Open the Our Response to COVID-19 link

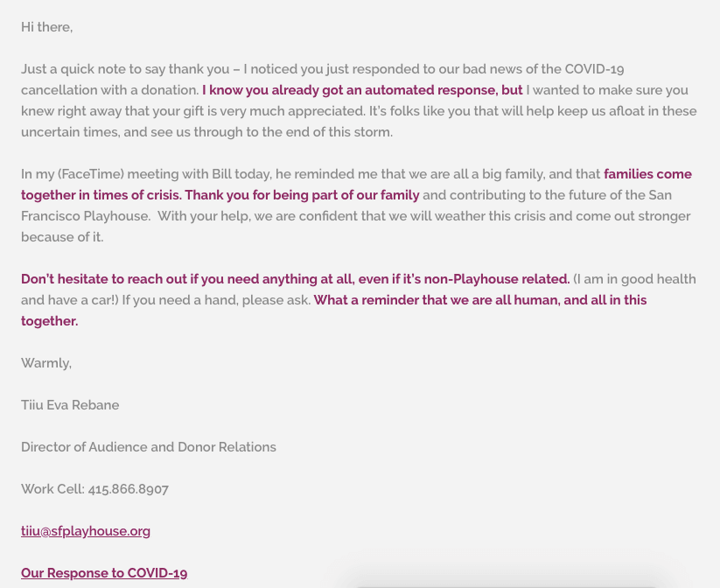[104, 573]
